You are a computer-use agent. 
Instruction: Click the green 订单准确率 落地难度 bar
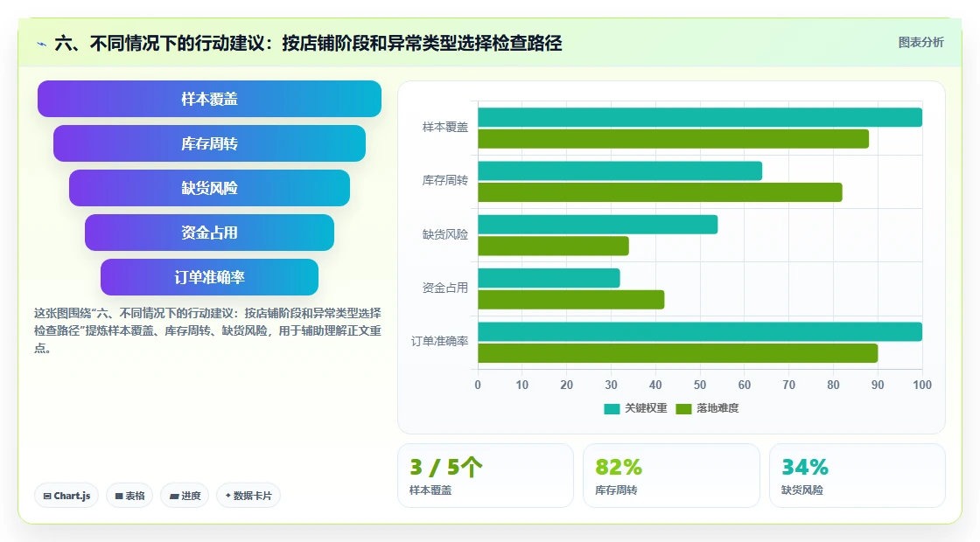click(x=678, y=353)
